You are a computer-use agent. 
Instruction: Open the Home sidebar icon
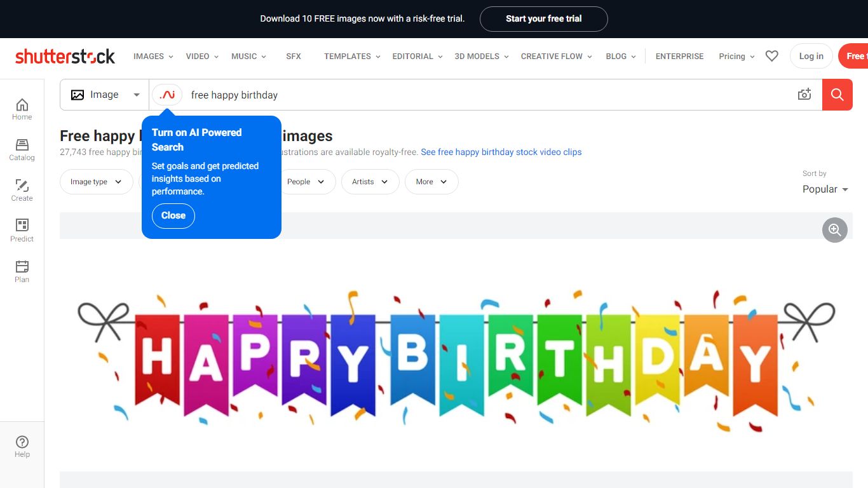click(x=22, y=109)
